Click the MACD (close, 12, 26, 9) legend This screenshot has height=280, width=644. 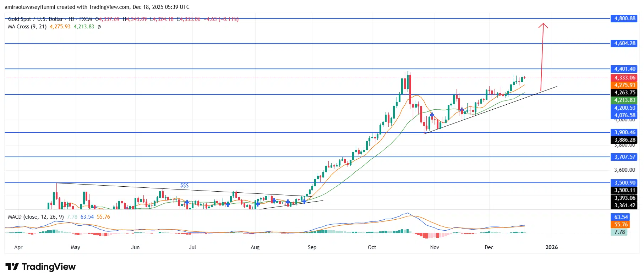click(x=36, y=217)
